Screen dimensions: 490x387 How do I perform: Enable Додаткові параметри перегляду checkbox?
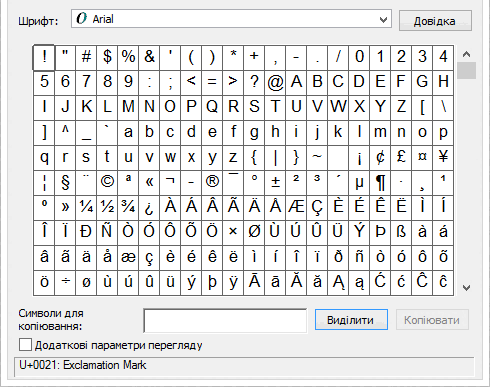pos(25,345)
